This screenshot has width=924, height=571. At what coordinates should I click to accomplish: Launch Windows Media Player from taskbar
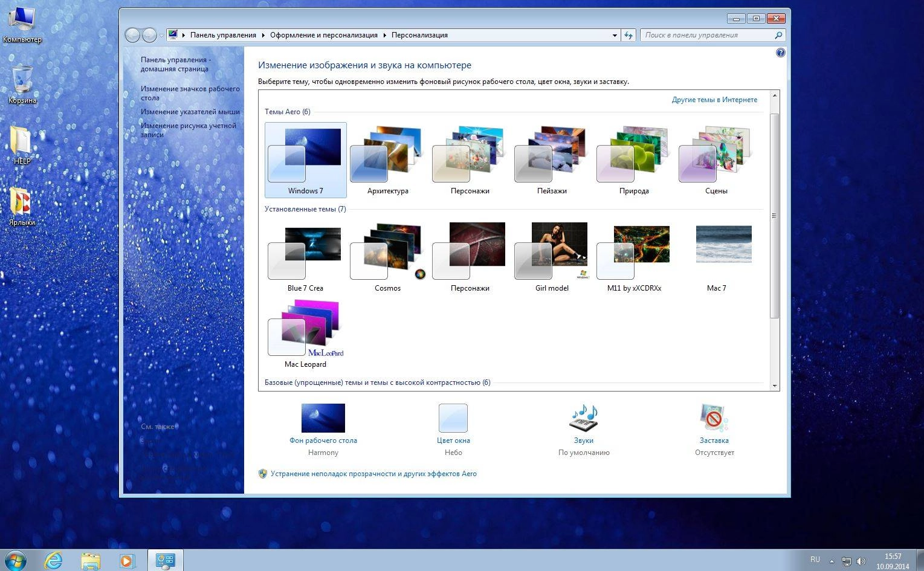point(128,560)
